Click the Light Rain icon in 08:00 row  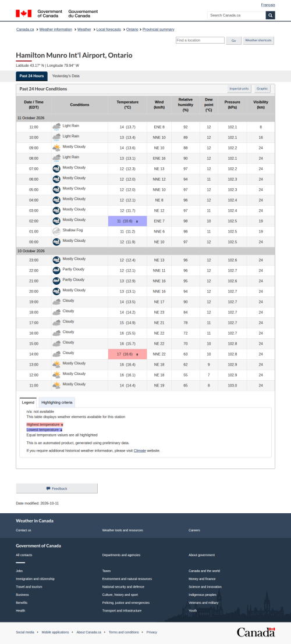pos(56,158)
